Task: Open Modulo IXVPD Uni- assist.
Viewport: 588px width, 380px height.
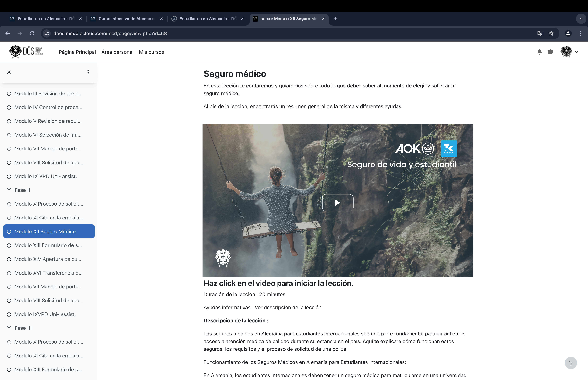Action: (45, 314)
